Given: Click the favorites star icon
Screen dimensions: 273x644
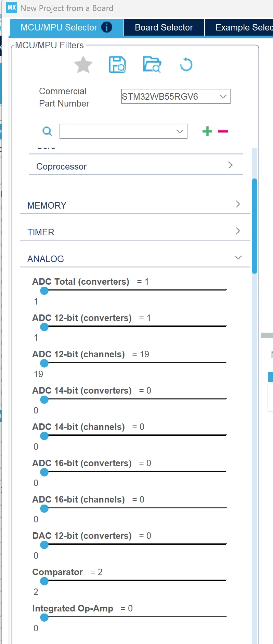Looking at the screenshot, I should [83, 64].
